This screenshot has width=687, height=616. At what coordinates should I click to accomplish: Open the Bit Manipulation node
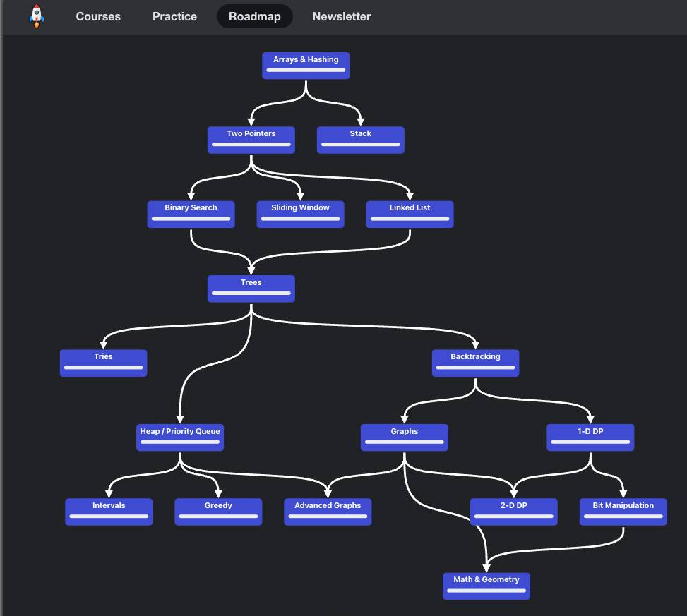click(x=623, y=512)
